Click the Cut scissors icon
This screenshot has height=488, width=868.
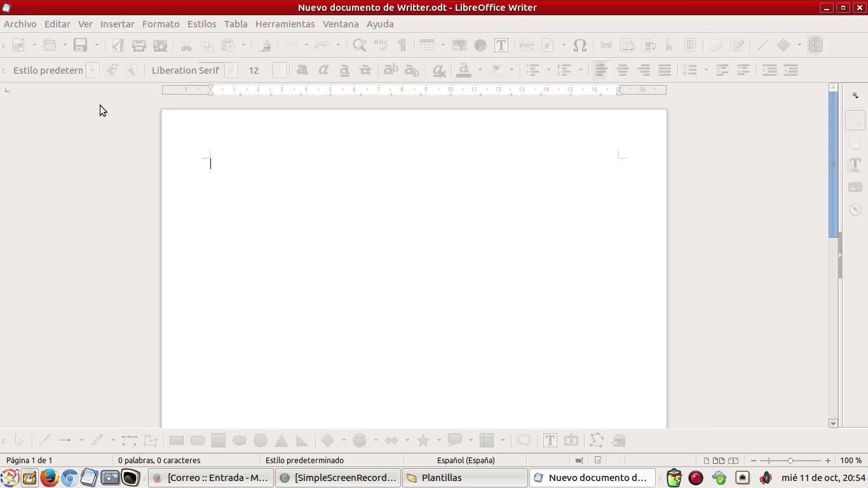(x=186, y=45)
